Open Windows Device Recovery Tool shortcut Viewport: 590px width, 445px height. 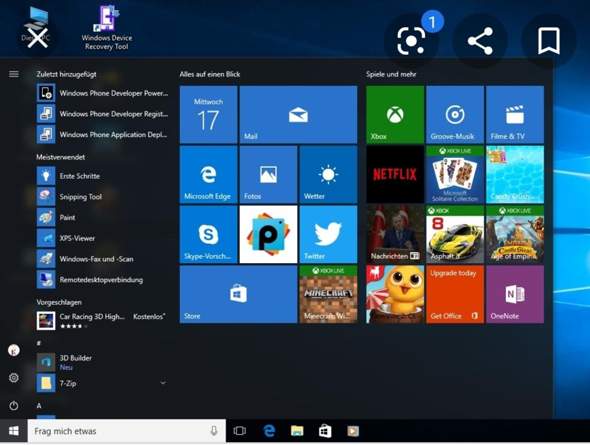[107, 27]
